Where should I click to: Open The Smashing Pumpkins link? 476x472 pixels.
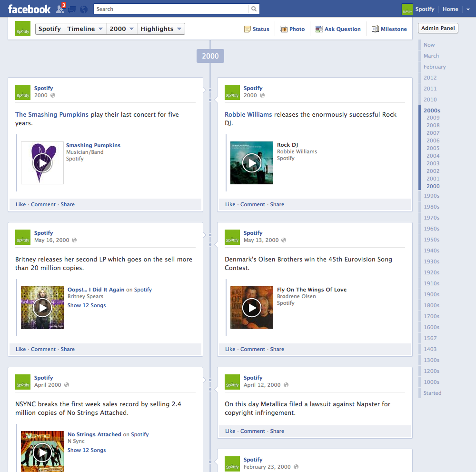point(51,114)
